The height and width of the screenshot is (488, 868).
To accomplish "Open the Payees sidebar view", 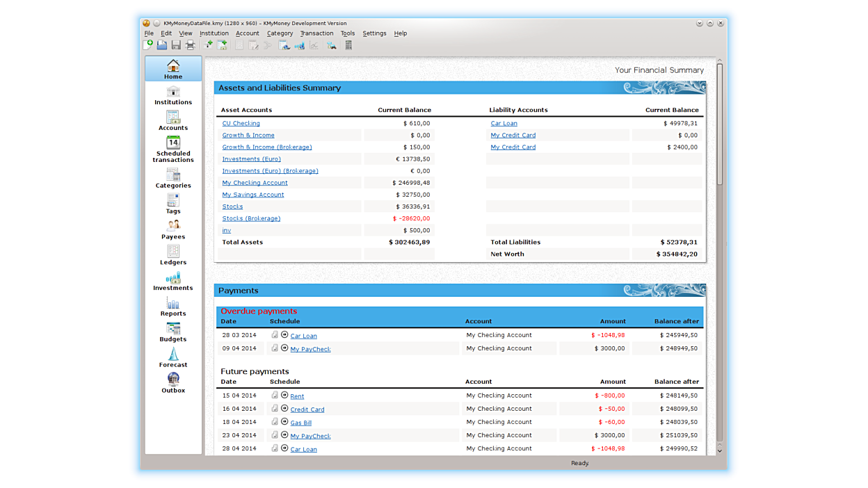I will click(x=173, y=229).
